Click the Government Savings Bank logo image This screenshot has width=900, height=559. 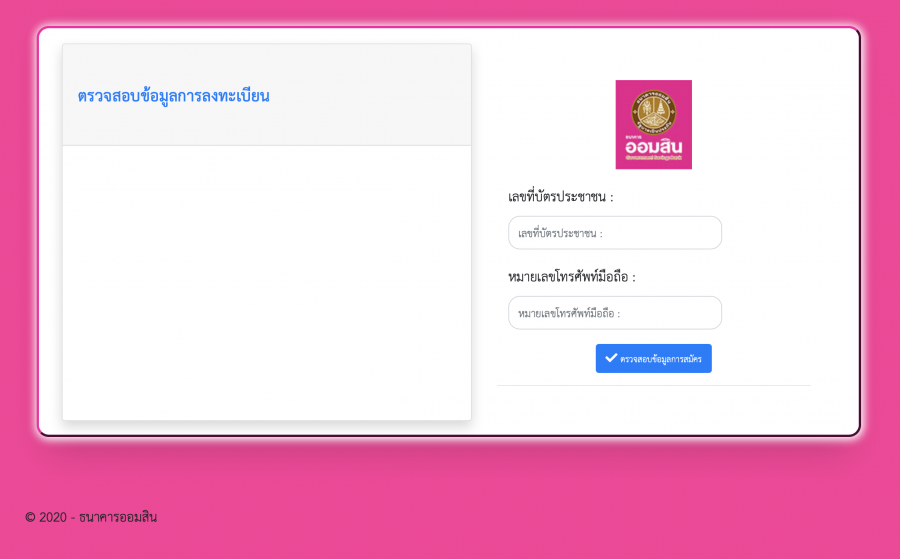[653, 125]
